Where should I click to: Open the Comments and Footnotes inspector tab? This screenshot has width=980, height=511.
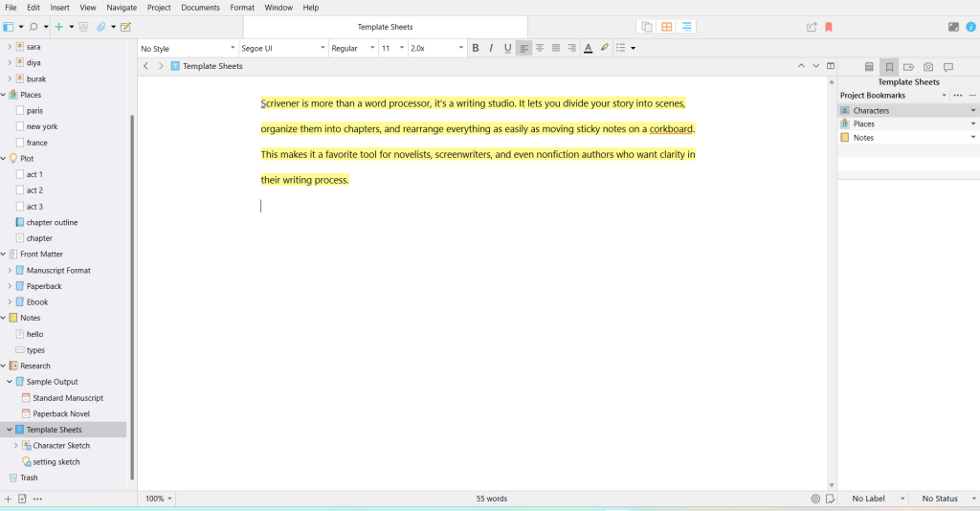[947, 67]
